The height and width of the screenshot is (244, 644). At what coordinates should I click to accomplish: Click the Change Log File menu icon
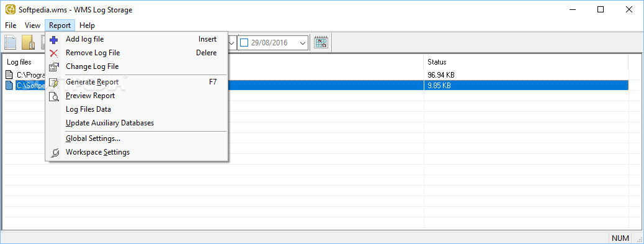pos(54,66)
